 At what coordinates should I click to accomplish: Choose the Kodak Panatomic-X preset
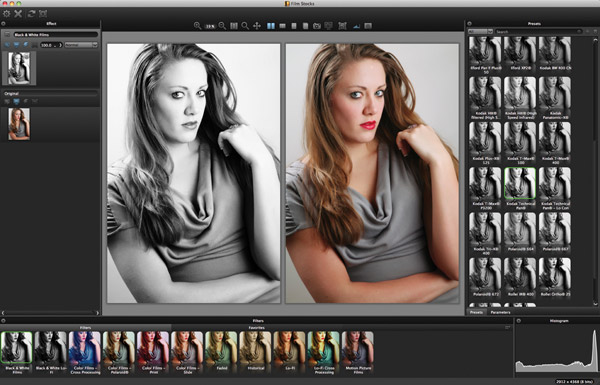(x=555, y=98)
